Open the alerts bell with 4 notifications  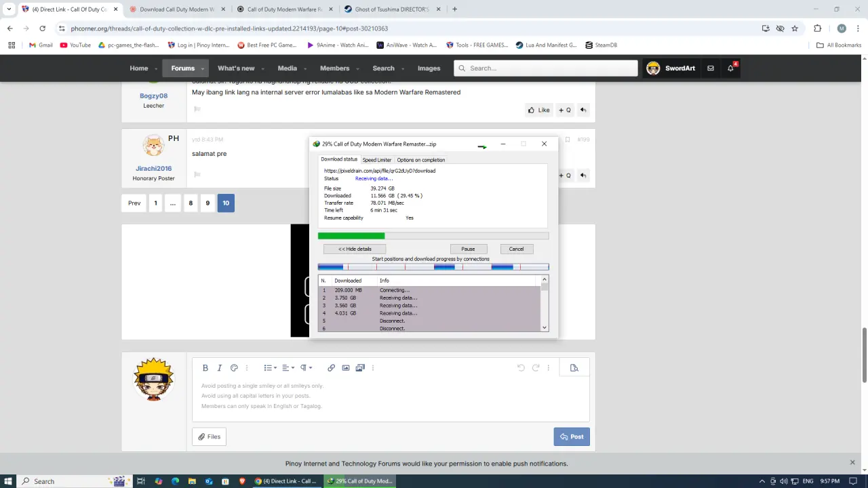pos(730,68)
